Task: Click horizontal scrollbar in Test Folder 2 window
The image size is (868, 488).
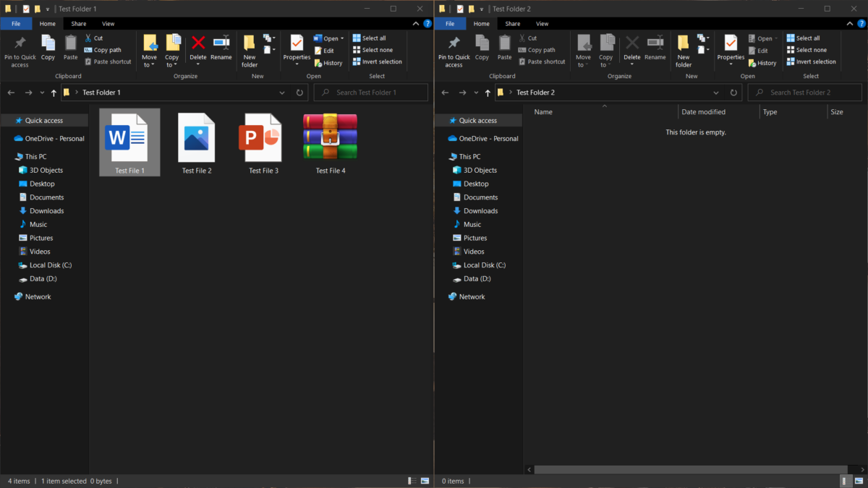Action: click(691, 469)
